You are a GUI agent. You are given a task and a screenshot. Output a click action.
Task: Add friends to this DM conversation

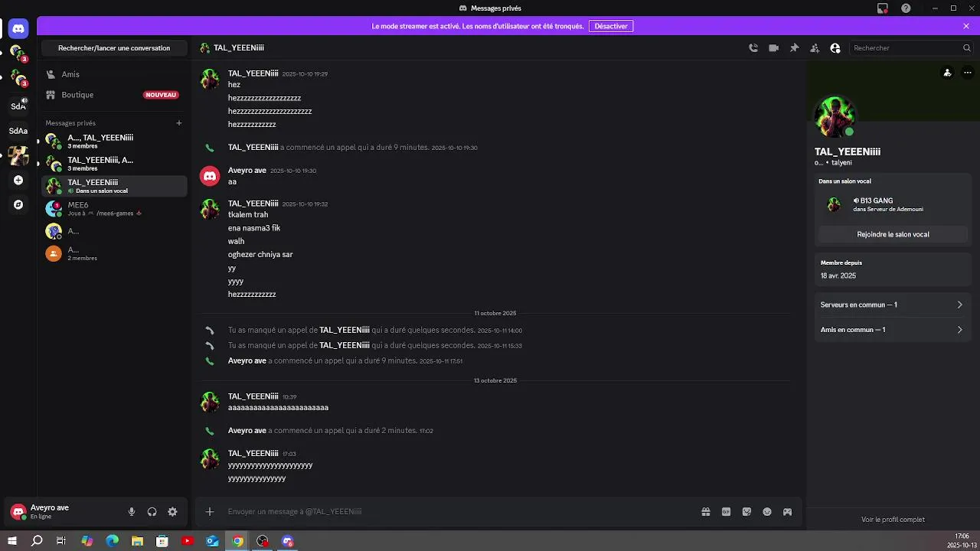point(815,48)
